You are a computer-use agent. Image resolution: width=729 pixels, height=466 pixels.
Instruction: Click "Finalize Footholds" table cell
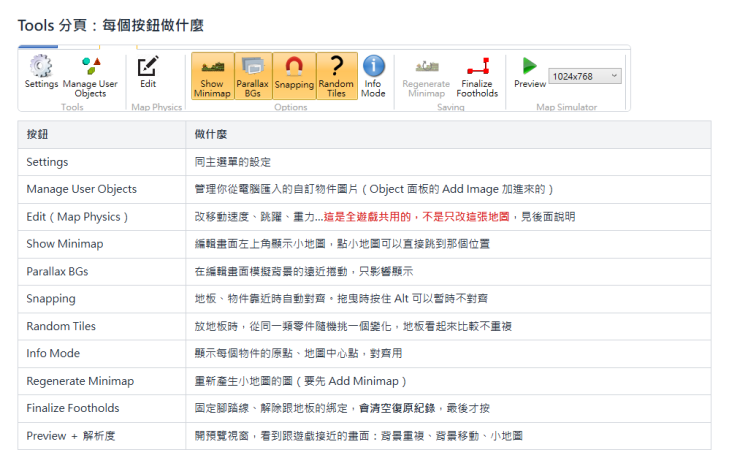tap(102, 408)
